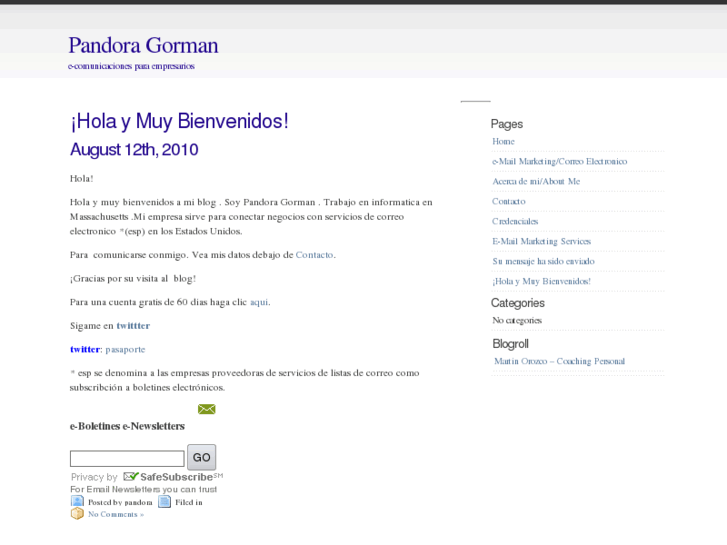727x545 pixels.
Task: Click the Categories sidebar heading
Action: coord(518,303)
